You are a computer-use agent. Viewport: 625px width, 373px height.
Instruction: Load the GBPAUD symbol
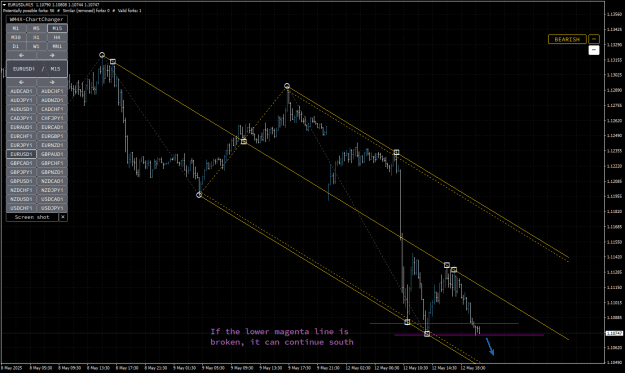52,154
